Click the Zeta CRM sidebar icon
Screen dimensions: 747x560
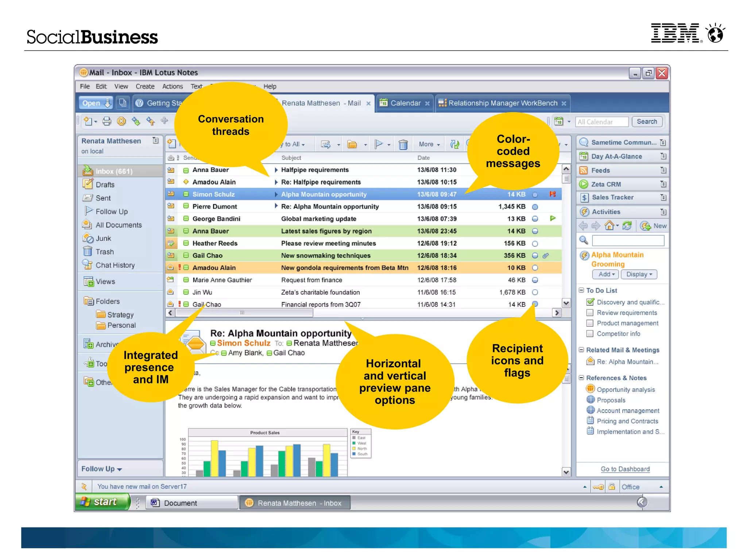click(584, 184)
